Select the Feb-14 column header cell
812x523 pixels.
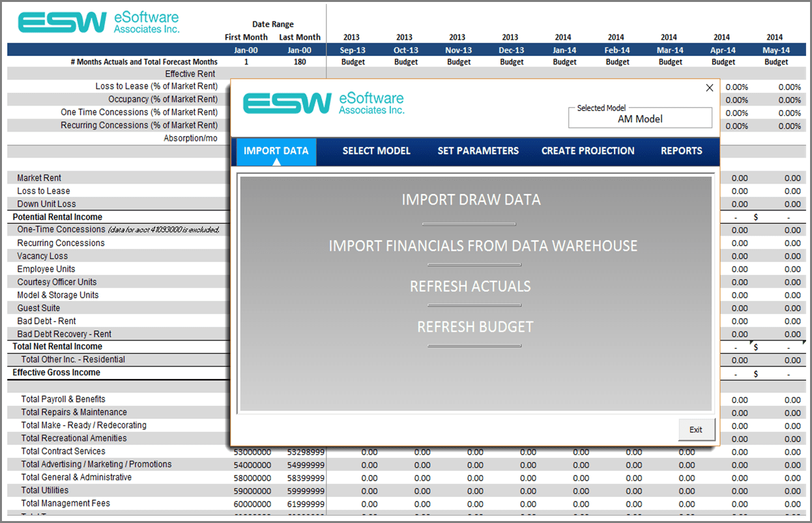click(617, 50)
